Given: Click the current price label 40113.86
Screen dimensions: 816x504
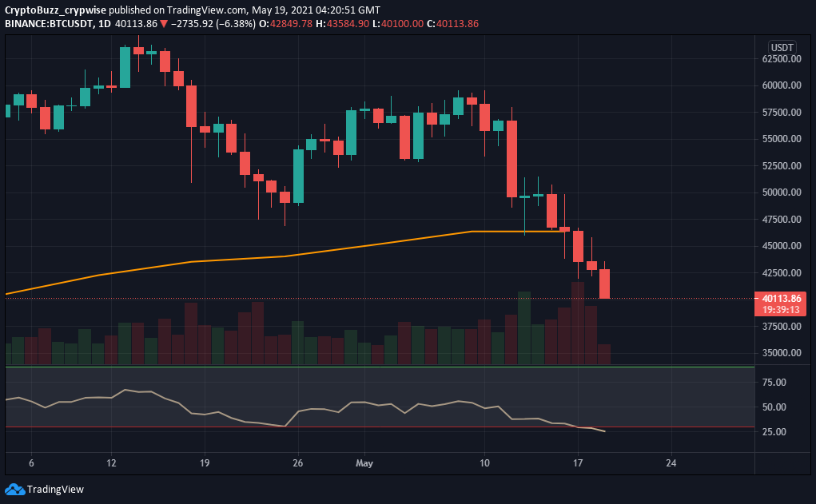Looking at the screenshot, I should (780, 299).
